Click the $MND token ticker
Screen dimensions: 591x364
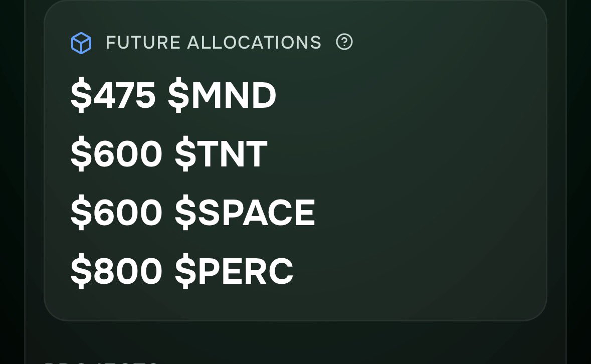[222, 96]
